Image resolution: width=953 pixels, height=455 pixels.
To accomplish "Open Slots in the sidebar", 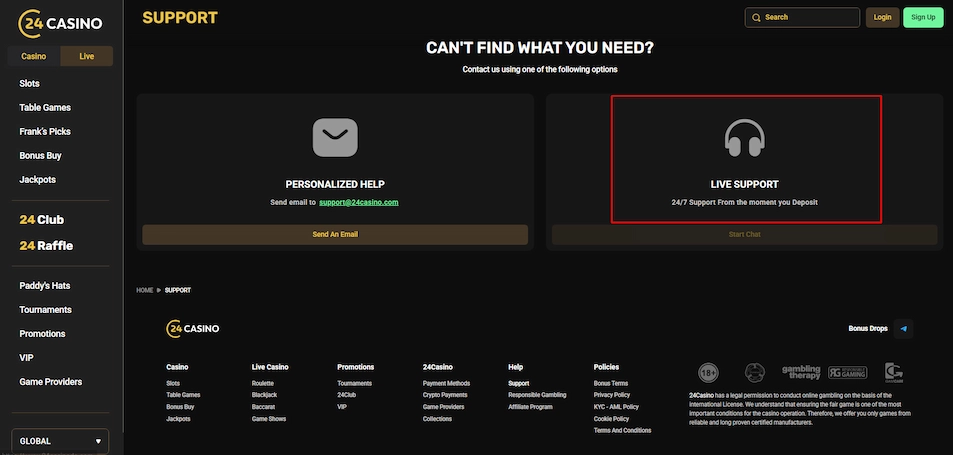I will (x=29, y=83).
